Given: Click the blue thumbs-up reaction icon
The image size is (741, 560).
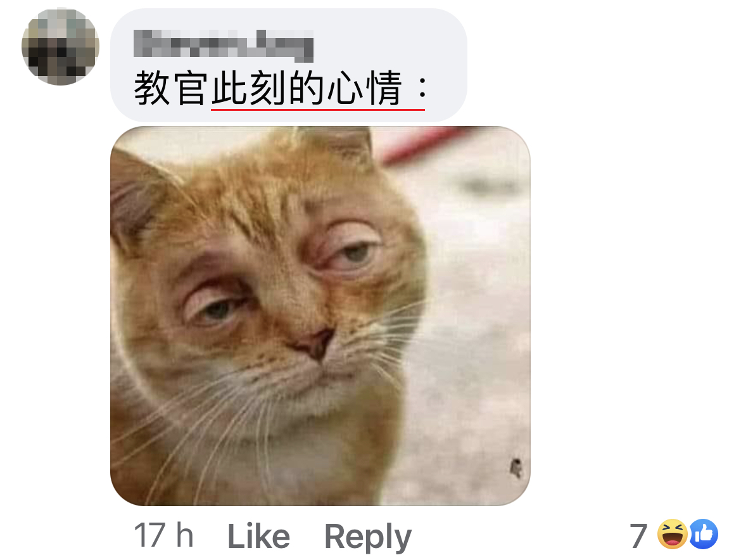Looking at the screenshot, I should [704, 534].
